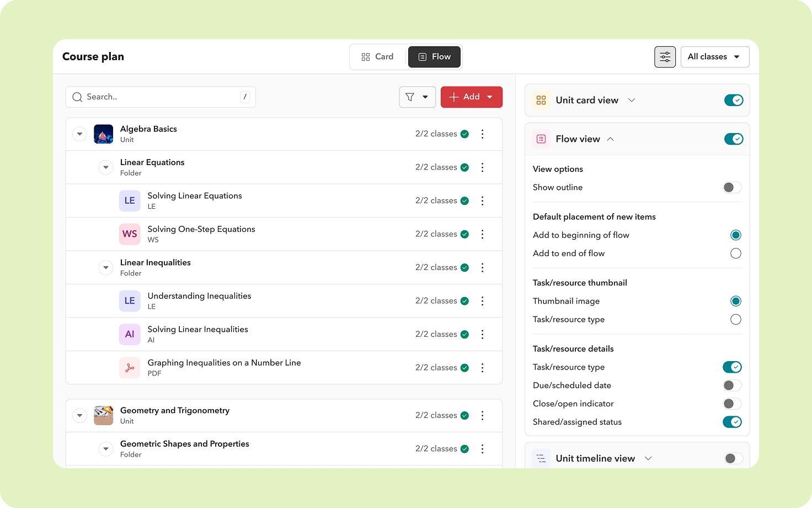812x508 pixels.
Task: Open Solving One-Step Equations item title
Action: 201,229
